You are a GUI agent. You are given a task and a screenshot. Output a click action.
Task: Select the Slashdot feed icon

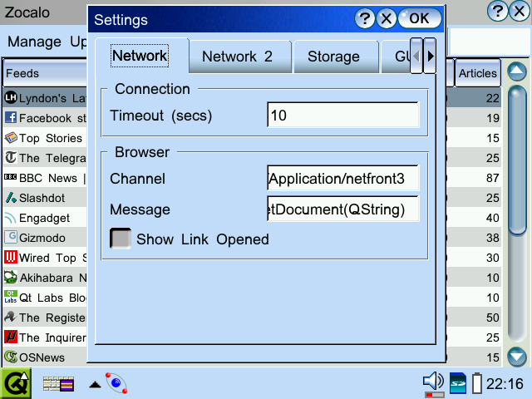click(11, 198)
